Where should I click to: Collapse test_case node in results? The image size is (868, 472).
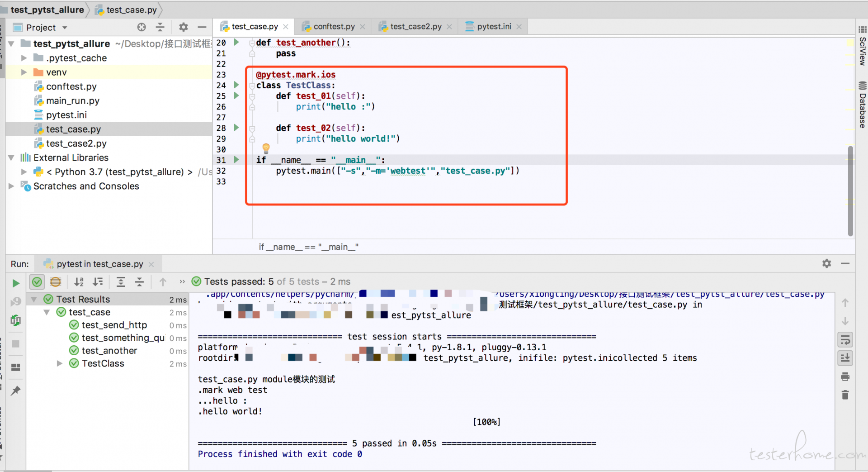click(47, 312)
